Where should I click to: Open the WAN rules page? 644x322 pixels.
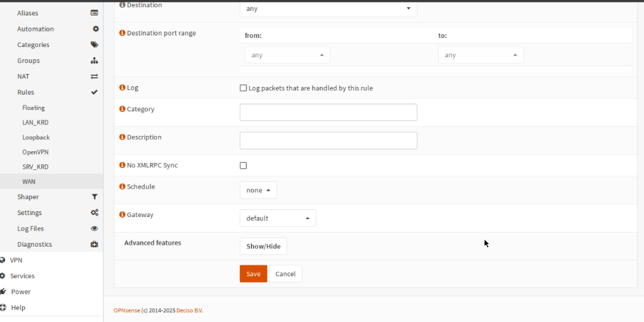coord(29,182)
